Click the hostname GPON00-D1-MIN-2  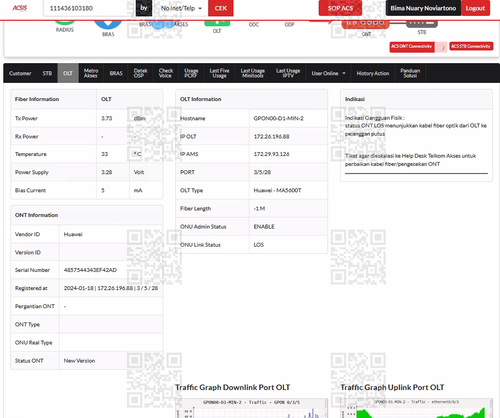point(278,118)
